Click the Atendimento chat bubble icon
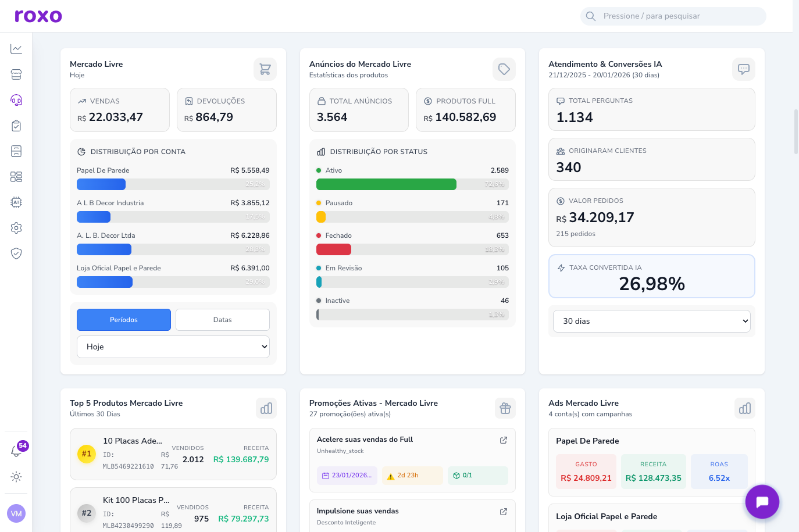The image size is (799, 532). (744, 69)
